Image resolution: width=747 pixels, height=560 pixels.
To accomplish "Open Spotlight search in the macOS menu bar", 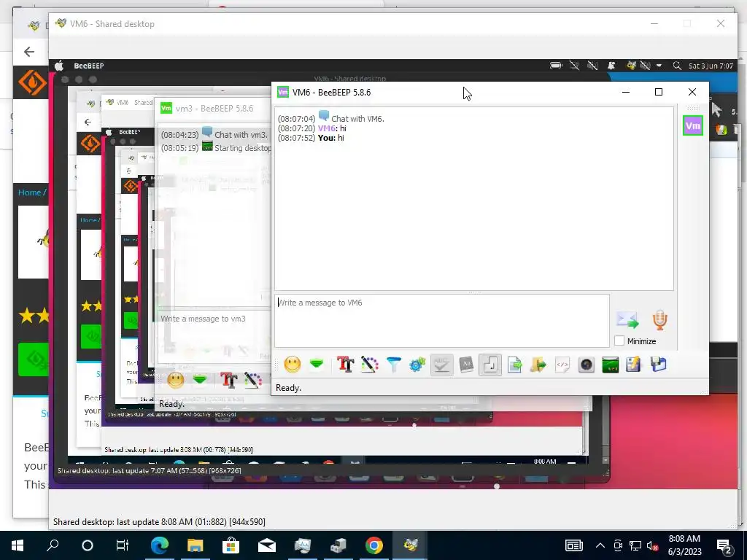I will tap(677, 66).
